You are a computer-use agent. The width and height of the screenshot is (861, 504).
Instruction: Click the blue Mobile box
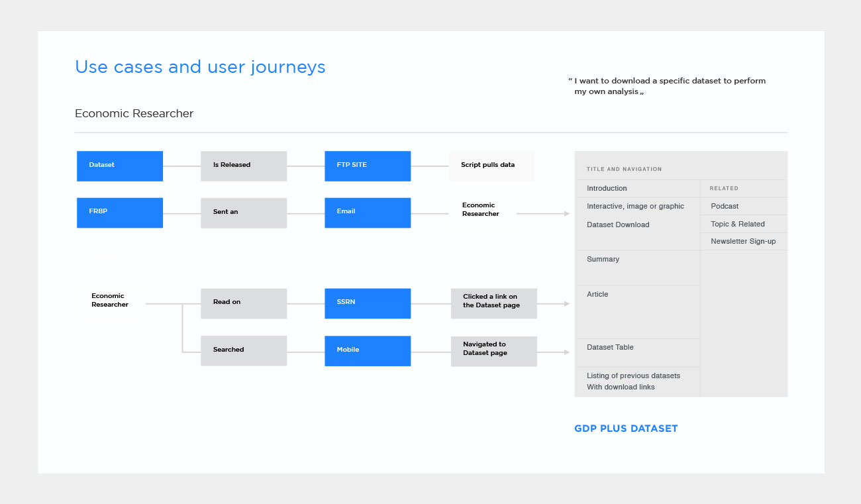(x=368, y=350)
